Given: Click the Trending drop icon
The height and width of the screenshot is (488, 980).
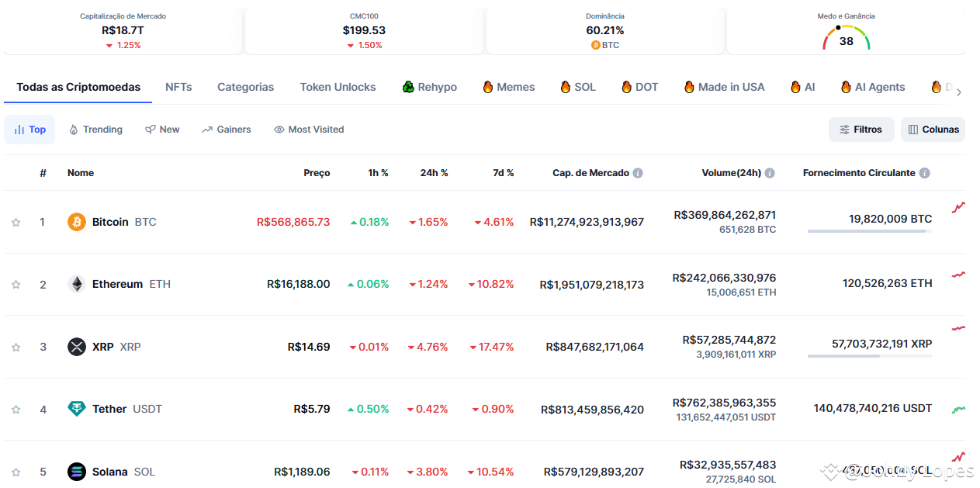Looking at the screenshot, I should point(74,130).
